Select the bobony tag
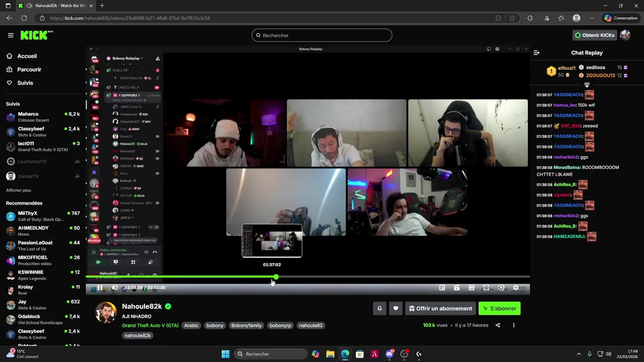The height and width of the screenshot is (362, 644). click(x=215, y=325)
